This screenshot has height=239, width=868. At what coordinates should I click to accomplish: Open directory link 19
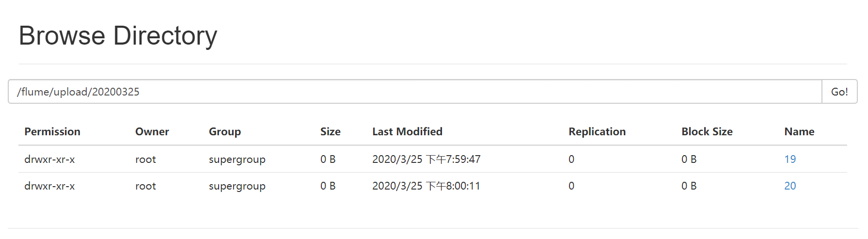click(790, 159)
